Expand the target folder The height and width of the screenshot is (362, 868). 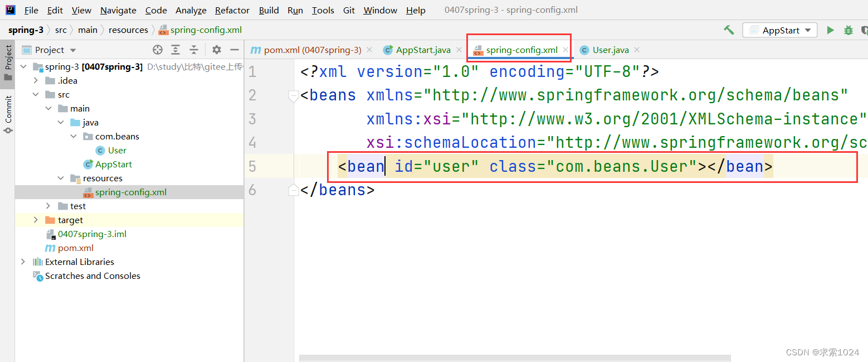point(36,220)
